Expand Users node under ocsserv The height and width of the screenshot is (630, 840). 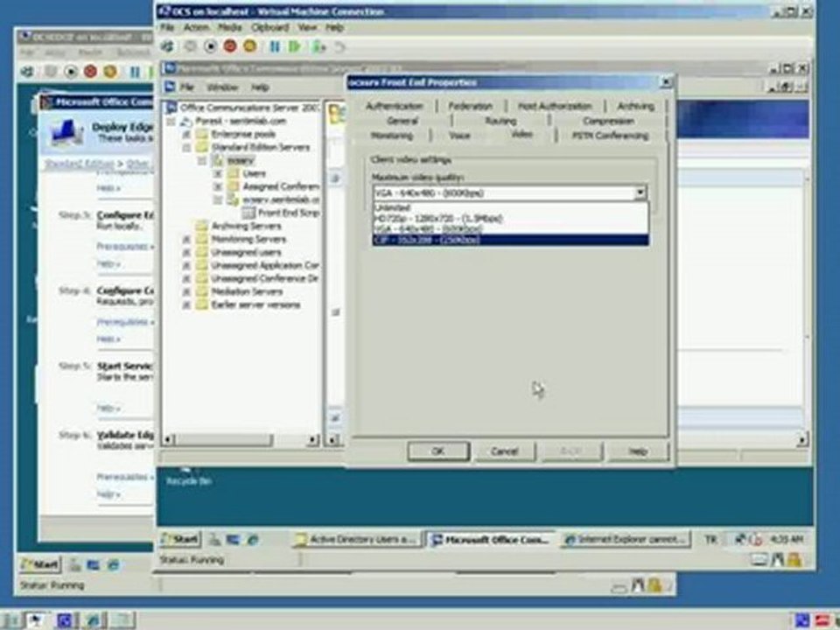pos(218,173)
